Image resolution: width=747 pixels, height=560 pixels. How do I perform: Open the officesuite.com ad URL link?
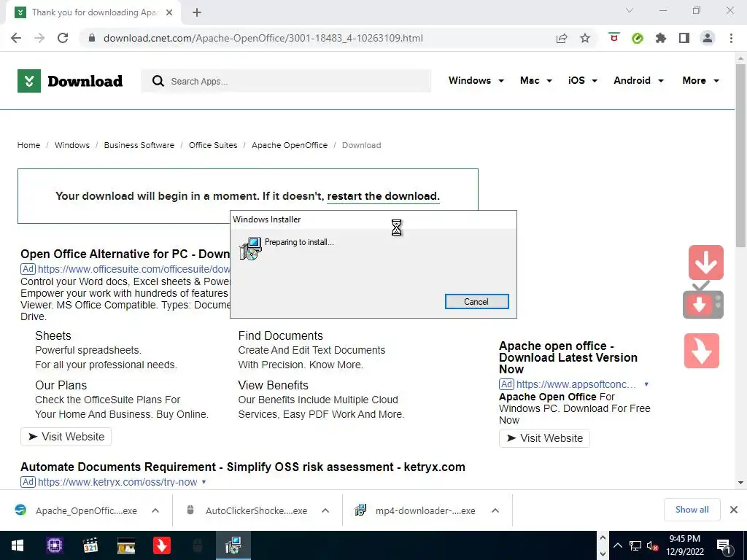click(x=134, y=269)
